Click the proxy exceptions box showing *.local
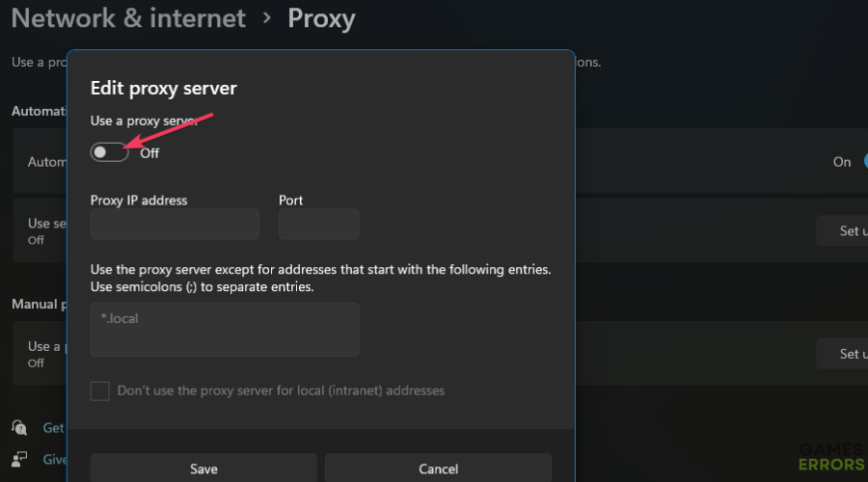 click(225, 330)
